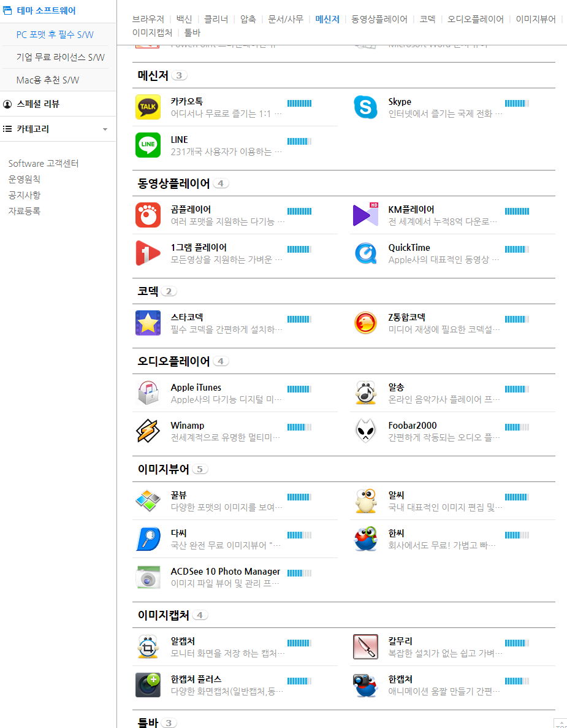Click the ACDSee 10 rating bar
The height and width of the screenshot is (728, 567).
[x=299, y=573]
